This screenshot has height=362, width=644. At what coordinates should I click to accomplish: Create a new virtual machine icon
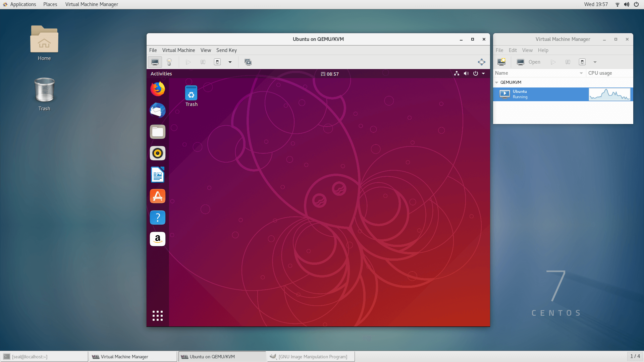click(x=501, y=62)
